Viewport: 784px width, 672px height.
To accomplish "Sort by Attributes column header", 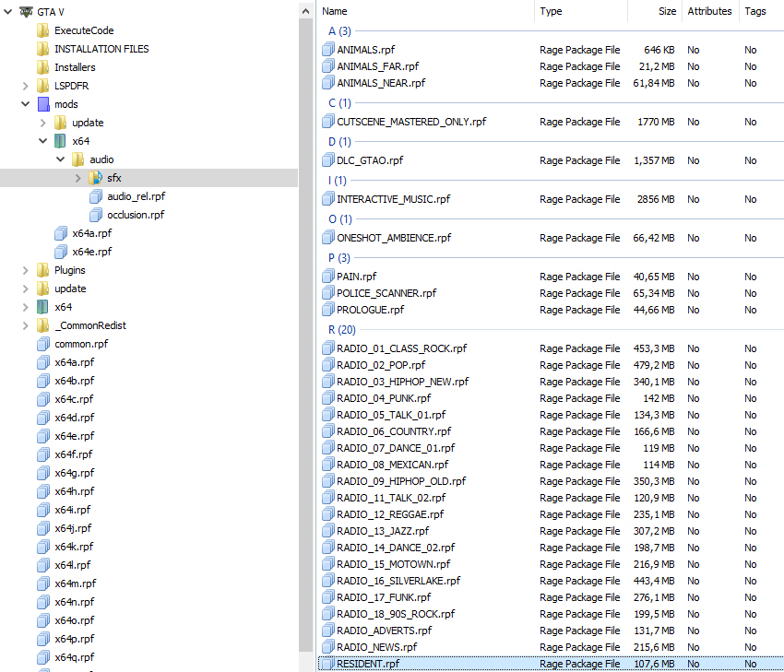I will [709, 11].
